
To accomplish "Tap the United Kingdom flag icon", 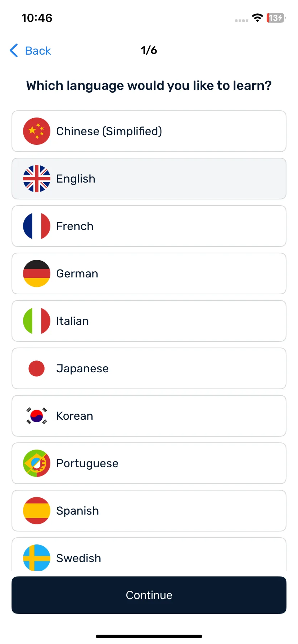I will tap(37, 179).
